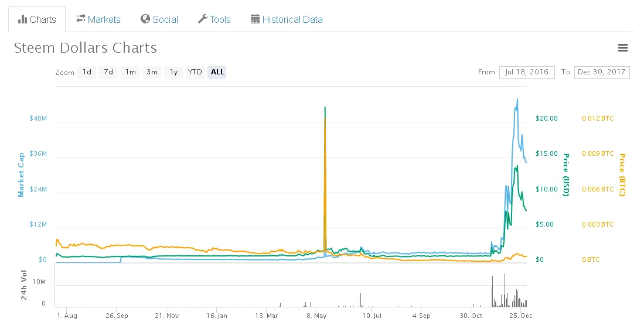Viewport: 644px width, 332px height.
Task: Click the $24M market cap label
Action: (x=38, y=189)
